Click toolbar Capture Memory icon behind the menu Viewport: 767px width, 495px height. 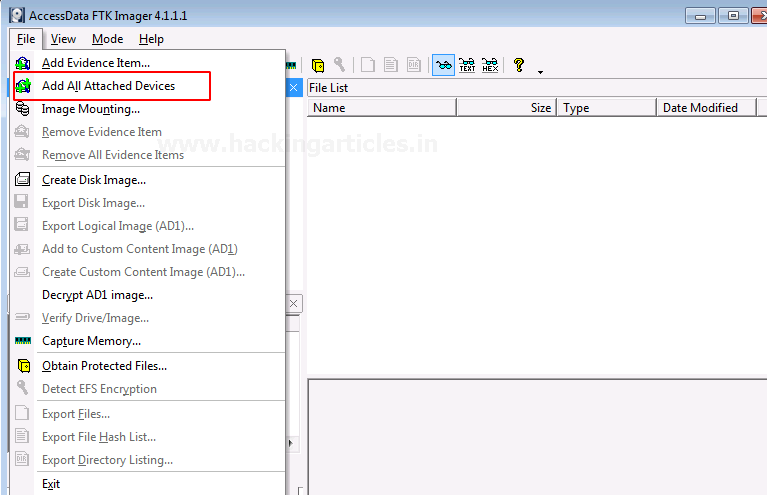tap(291, 65)
